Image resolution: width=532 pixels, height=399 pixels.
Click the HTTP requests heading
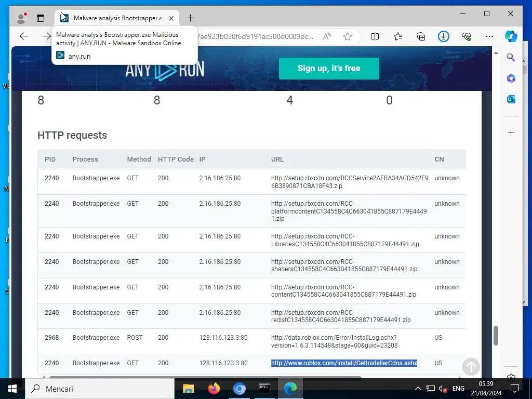pos(72,135)
